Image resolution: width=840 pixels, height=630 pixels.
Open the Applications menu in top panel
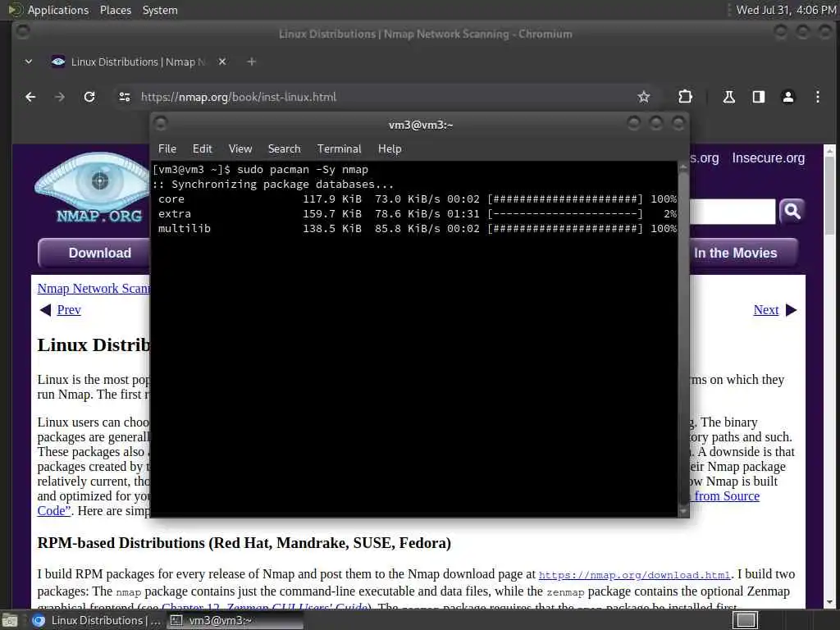point(58,10)
